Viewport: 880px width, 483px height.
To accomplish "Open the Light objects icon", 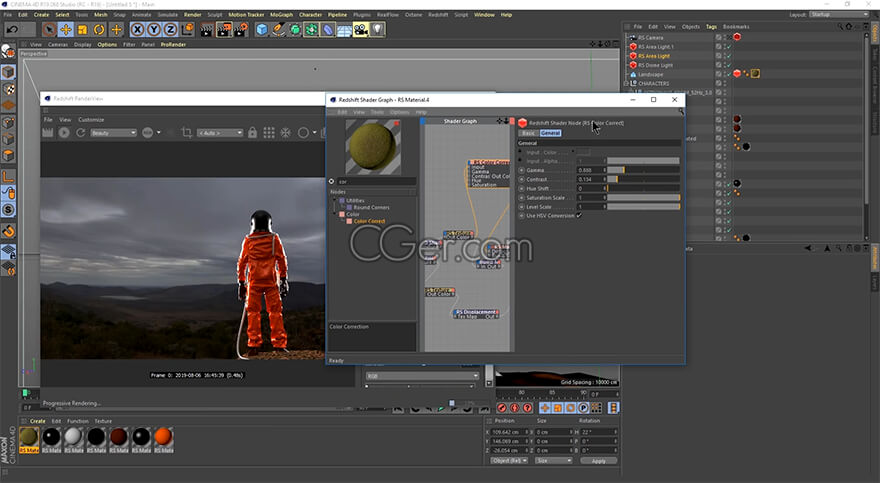I will 378,29.
